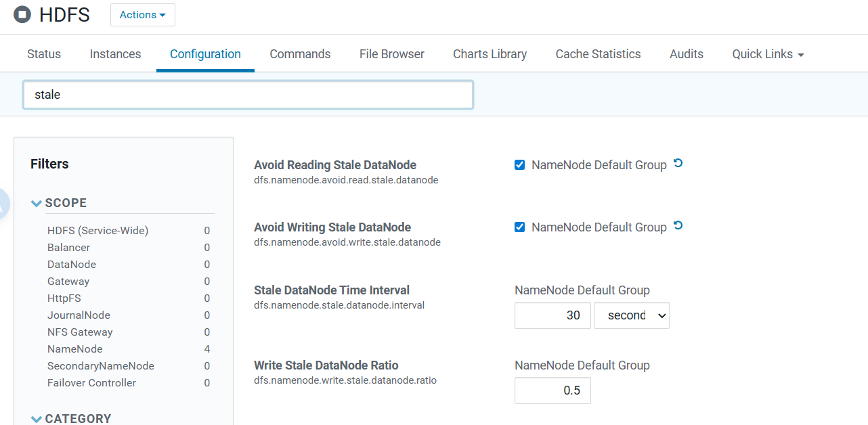Open the Charts Library tab
The width and height of the screenshot is (868, 425).
tap(490, 54)
